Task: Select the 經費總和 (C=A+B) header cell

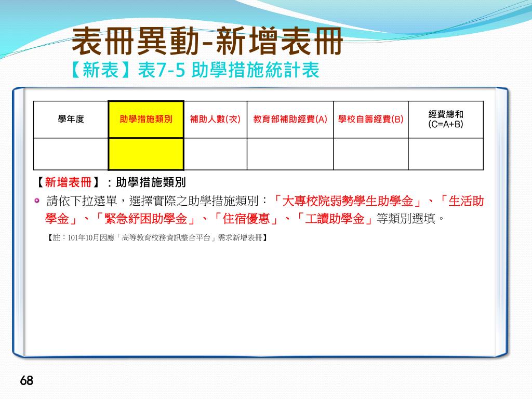Action: point(446,119)
